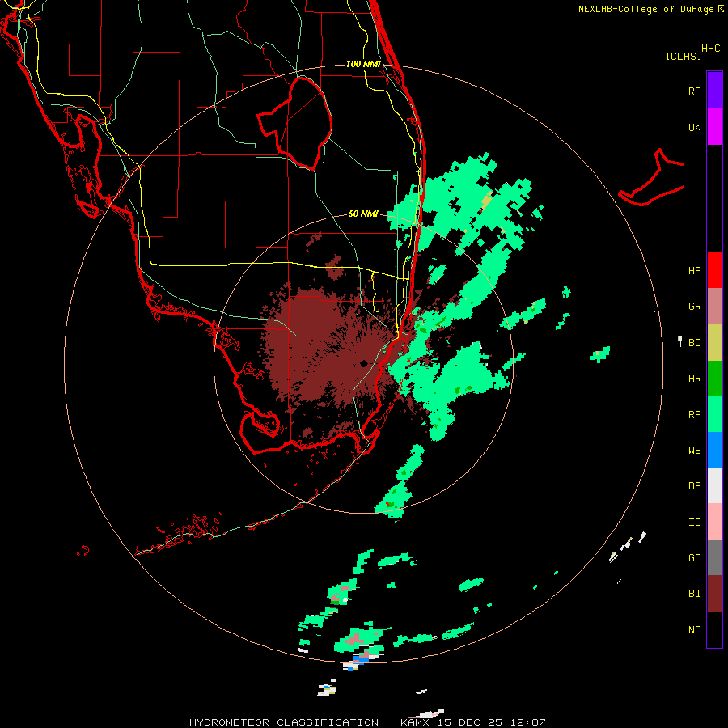Viewport: 728px width, 728px height.
Task: Click the 100 NMI range ring label
Action: tap(363, 64)
